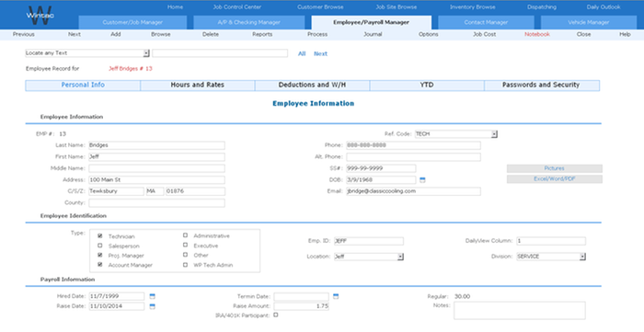Click Add in the toolbar
Image resolution: width=644 pixels, height=332 pixels.
(x=115, y=34)
